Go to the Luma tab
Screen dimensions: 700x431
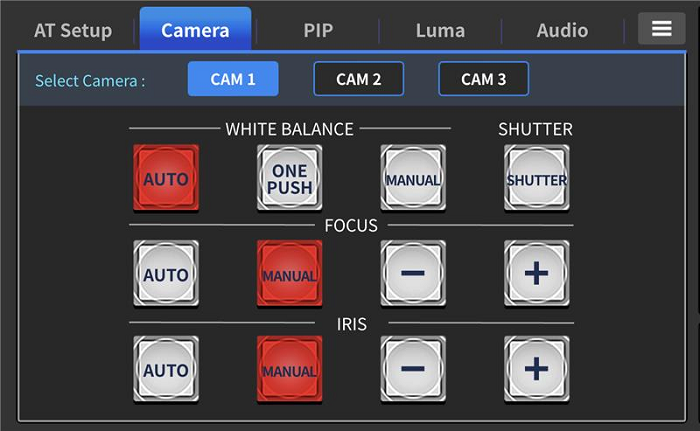point(440,30)
